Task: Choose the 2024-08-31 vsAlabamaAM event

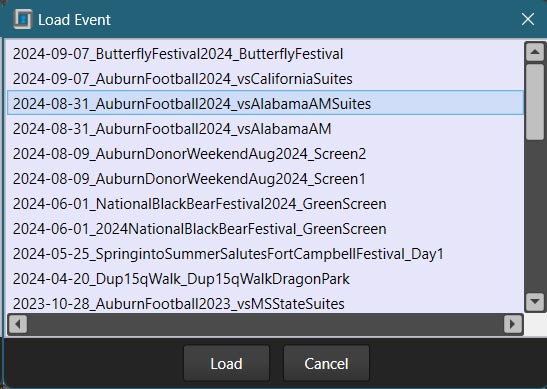Action: click(x=265, y=129)
